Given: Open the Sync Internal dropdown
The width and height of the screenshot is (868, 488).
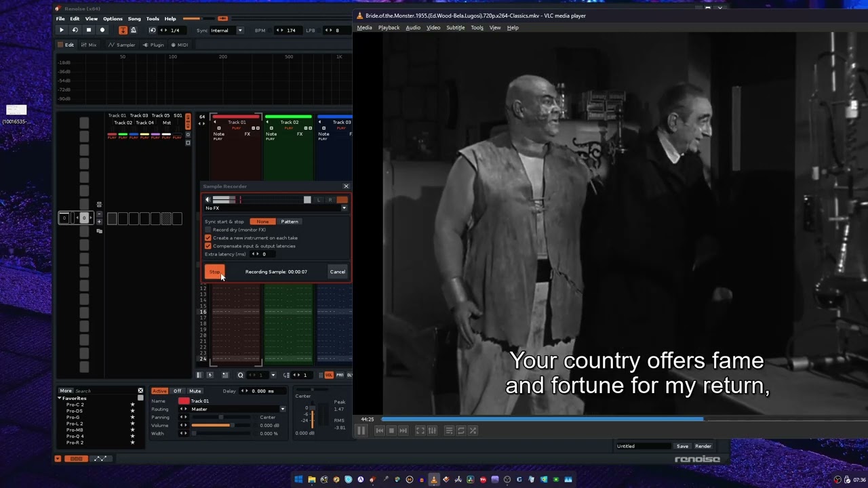Looking at the screenshot, I should (239, 30).
